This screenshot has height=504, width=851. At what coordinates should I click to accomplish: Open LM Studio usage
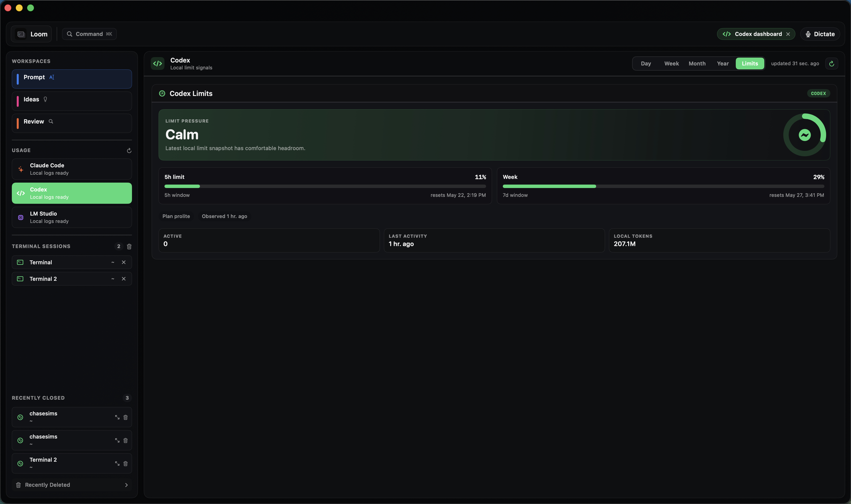72,217
